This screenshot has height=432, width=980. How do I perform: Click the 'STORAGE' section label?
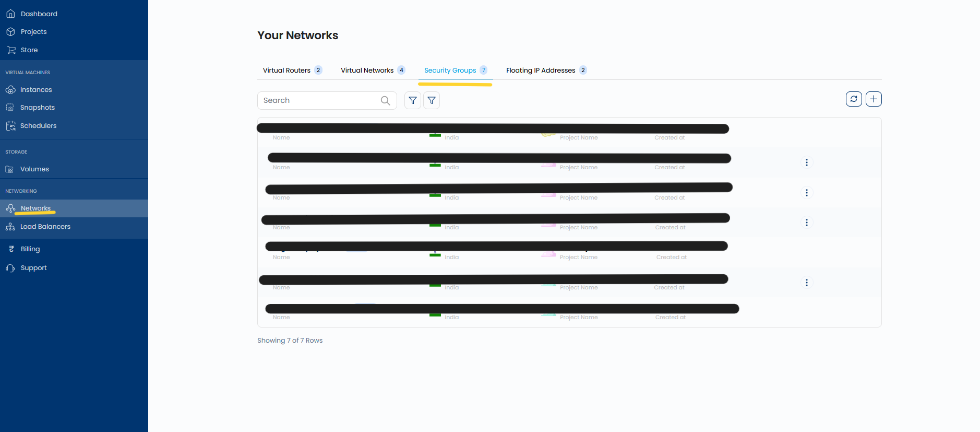point(16,152)
